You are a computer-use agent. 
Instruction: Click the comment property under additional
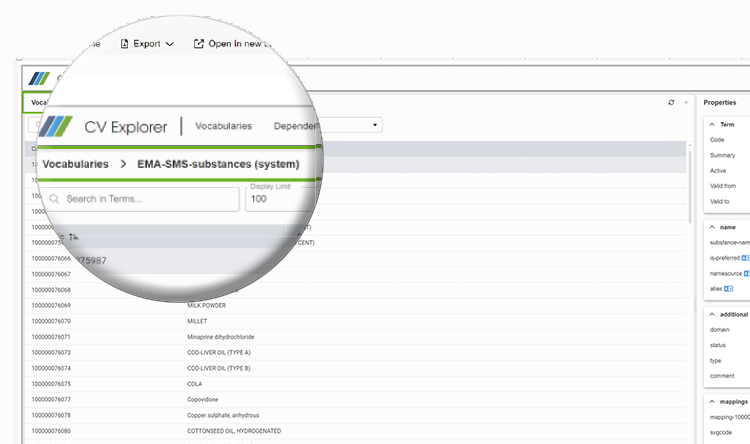click(x=722, y=376)
